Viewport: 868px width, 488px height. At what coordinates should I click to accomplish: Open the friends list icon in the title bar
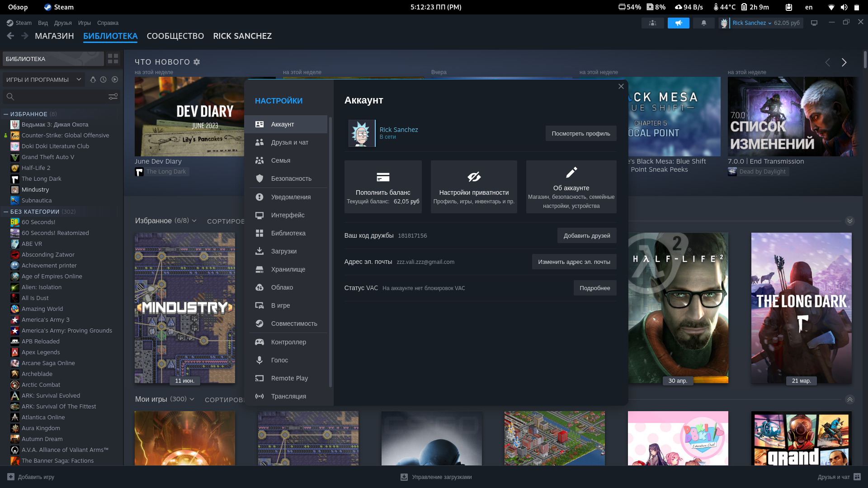(x=652, y=23)
